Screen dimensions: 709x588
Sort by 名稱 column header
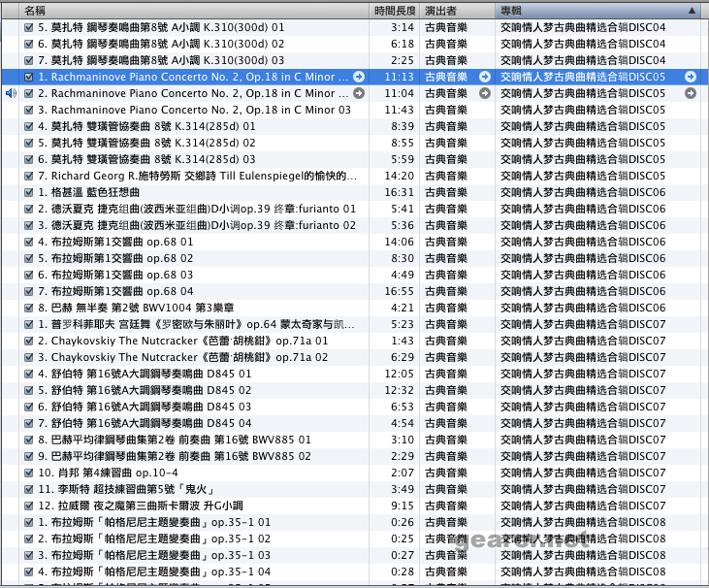coord(194,11)
